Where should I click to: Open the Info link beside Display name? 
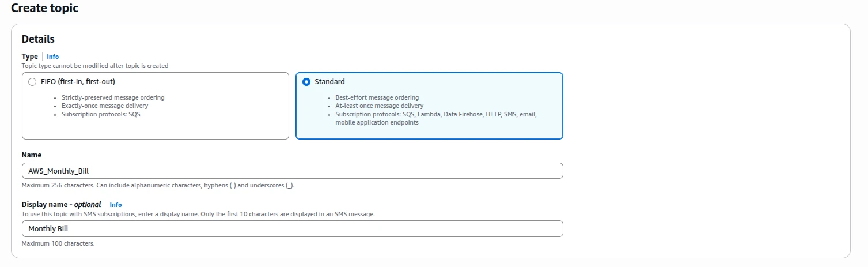(116, 205)
